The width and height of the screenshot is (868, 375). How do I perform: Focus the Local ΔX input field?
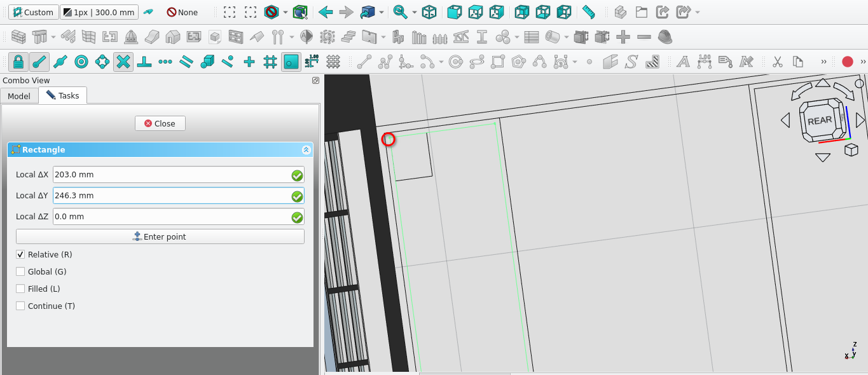[170, 175]
